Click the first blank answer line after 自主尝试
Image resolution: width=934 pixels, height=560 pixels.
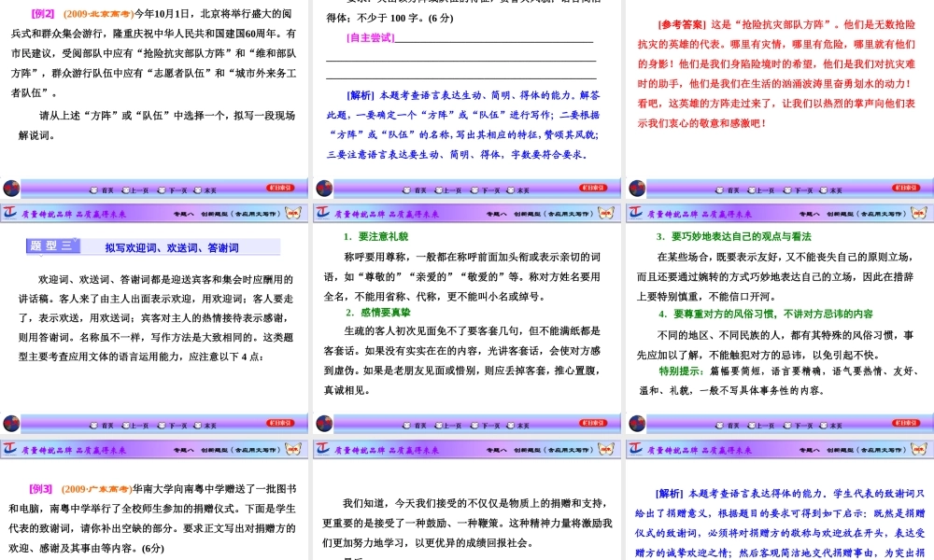(494, 42)
